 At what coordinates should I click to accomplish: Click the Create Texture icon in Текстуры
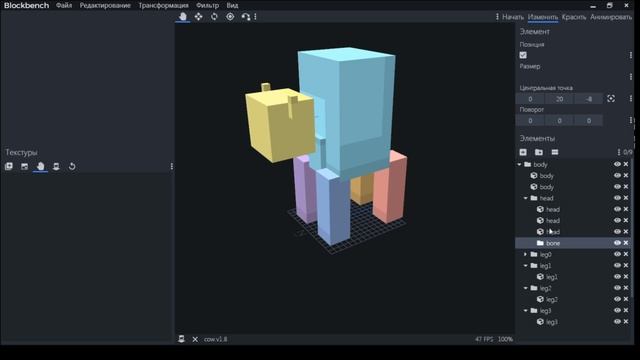[x=24, y=167]
